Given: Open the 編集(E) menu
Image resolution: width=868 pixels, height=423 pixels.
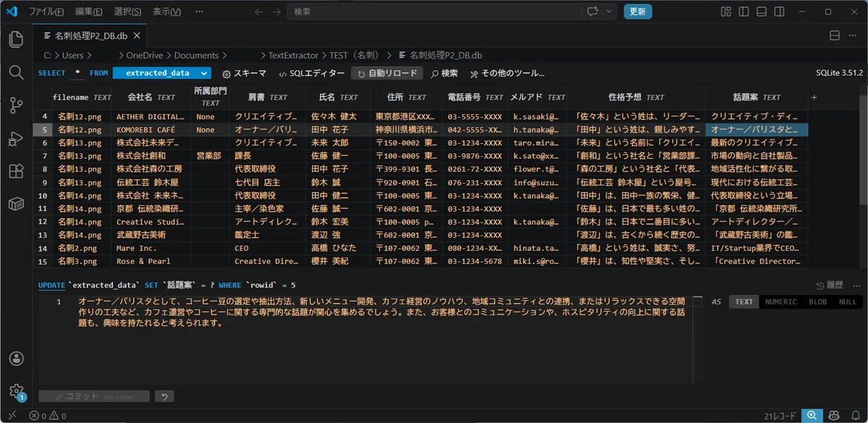Looking at the screenshot, I should pyautogui.click(x=89, y=12).
